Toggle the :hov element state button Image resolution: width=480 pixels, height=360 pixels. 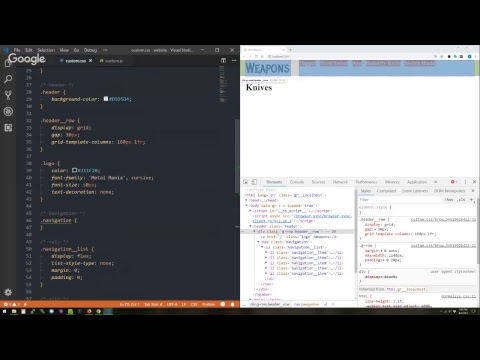(449, 199)
